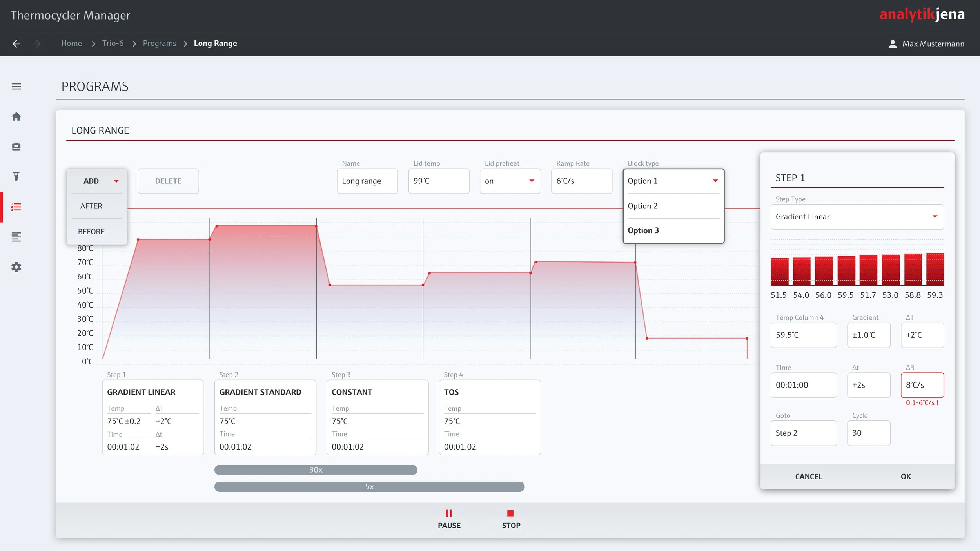Click the ΔR 8°C/s input field
980x551 pixels.
tap(922, 385)
